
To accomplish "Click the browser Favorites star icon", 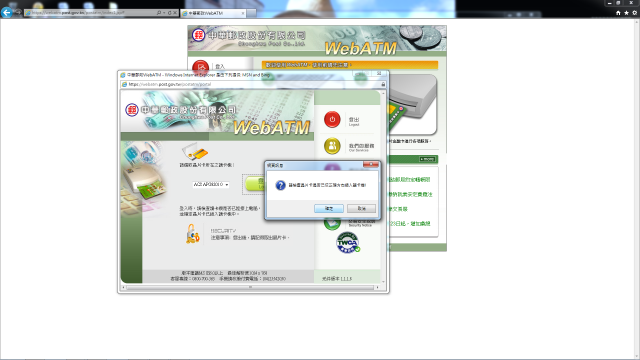I will pos(626,13).
